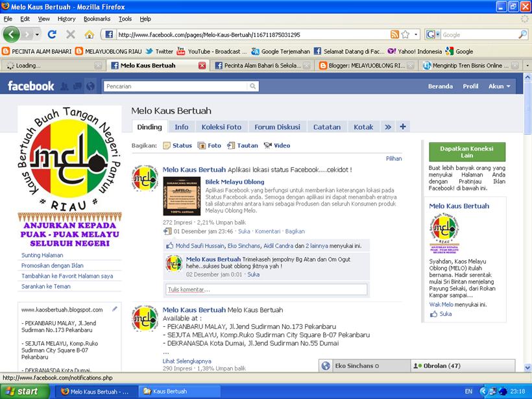
Task: Open Pilihan options on the wall
Action: [394, 158]
